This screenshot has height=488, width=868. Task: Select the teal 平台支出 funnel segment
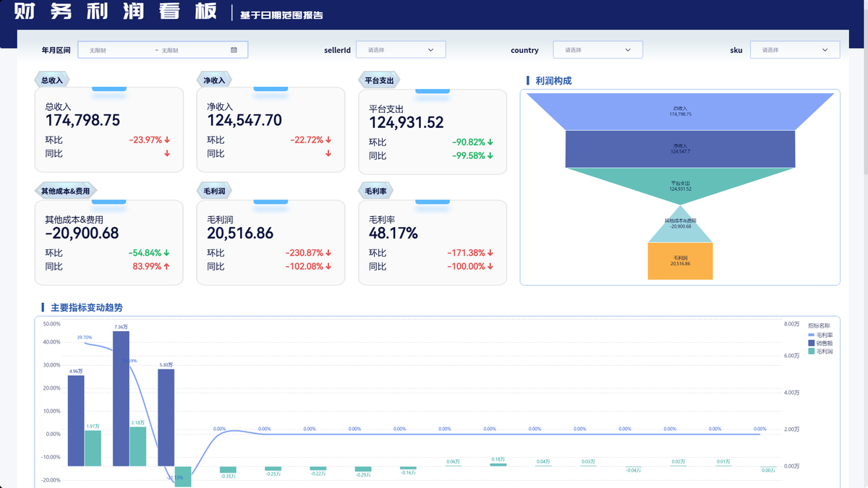tap(680, 184)
